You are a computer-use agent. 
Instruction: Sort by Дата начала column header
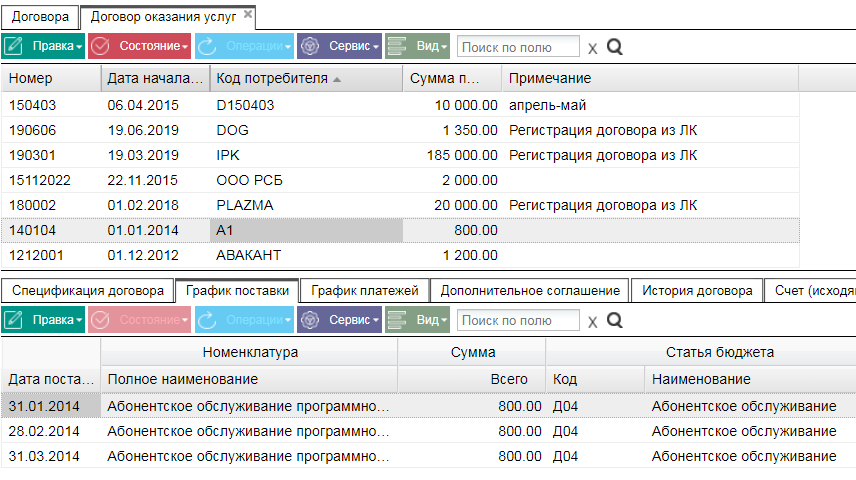(156, 78)
